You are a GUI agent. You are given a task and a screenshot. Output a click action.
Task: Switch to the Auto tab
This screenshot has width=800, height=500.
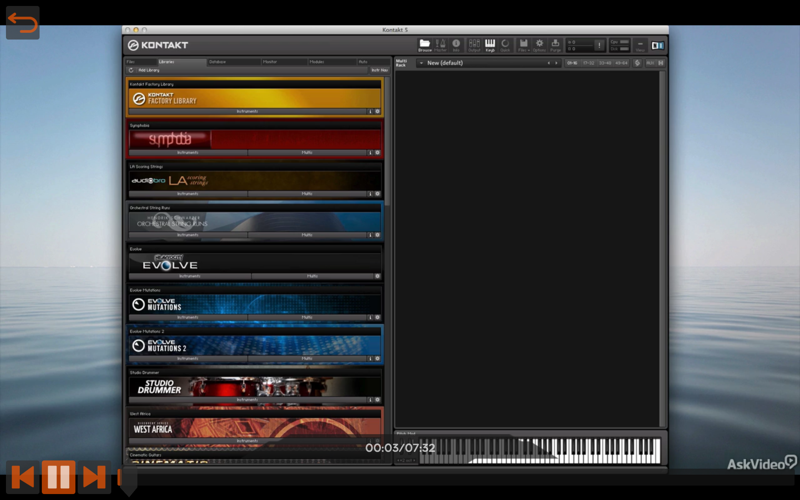pyautogui.click(x=373, y=62)
